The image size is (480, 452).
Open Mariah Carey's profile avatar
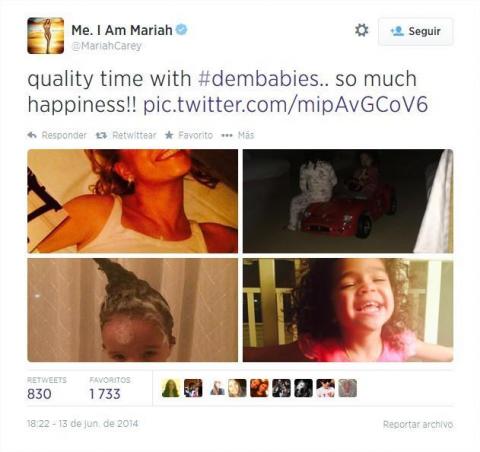pyautogui.click(x=46, y=36)
